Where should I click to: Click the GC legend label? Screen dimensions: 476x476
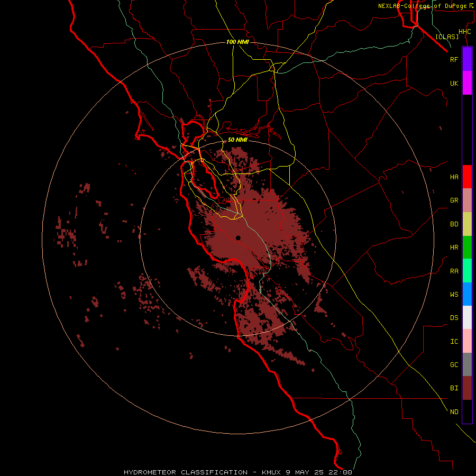pos(454,365)
